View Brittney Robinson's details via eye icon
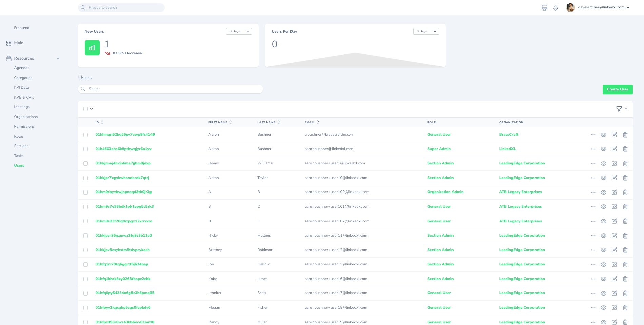 [x=603, y=250]
